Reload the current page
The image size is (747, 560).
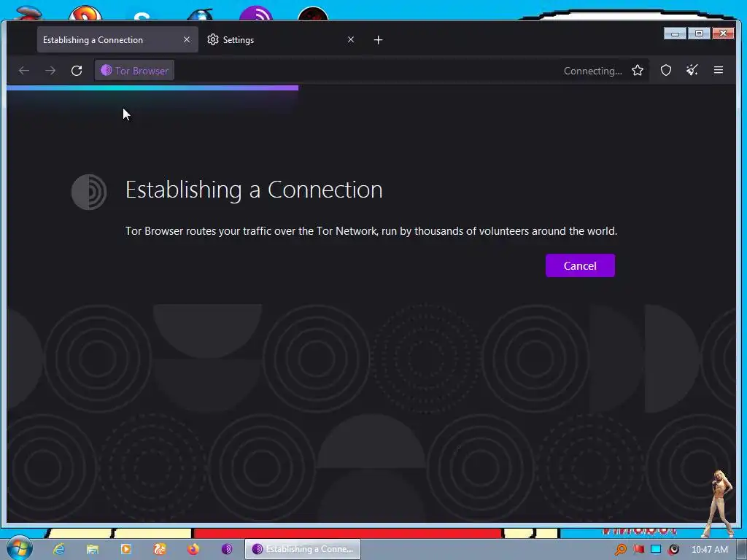pyautogui.click(x=77, y=71)
